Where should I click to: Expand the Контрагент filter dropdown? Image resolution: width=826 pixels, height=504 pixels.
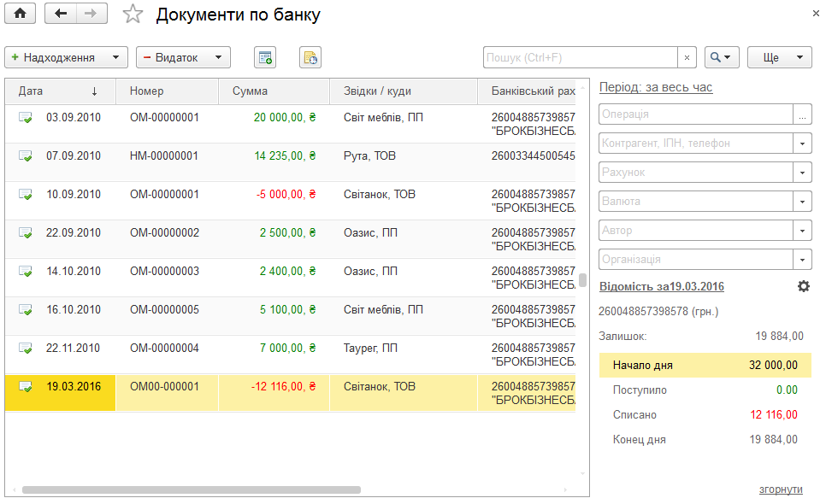(x=802, y=144)
